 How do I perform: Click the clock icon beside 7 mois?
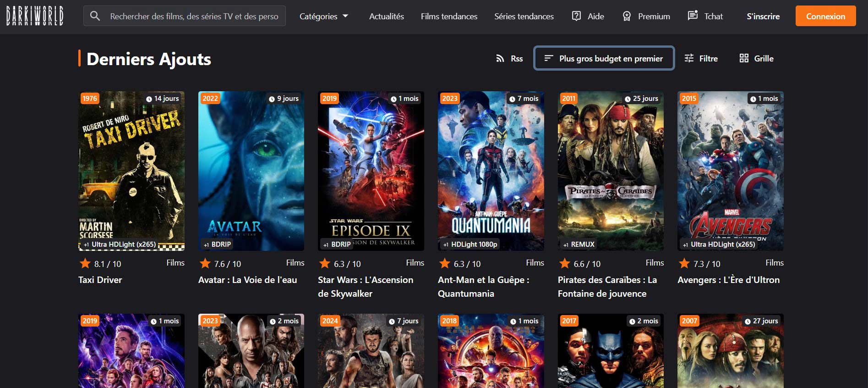pyautogui.click(x=512, y=99)
